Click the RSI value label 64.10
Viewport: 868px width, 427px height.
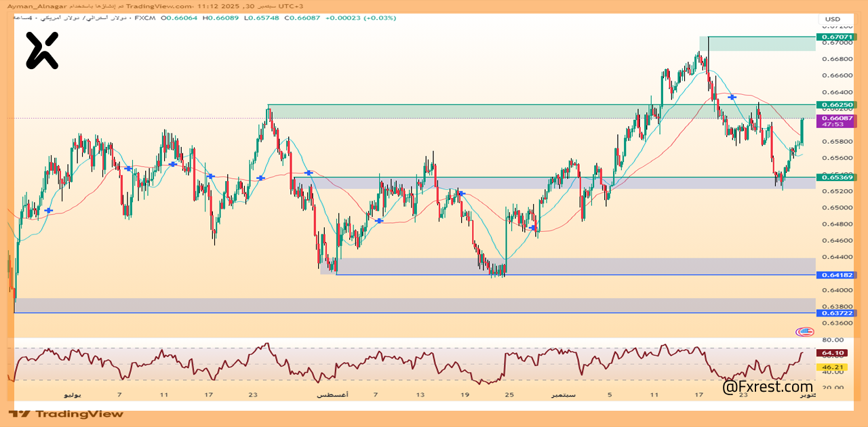(x=831, y=353)
